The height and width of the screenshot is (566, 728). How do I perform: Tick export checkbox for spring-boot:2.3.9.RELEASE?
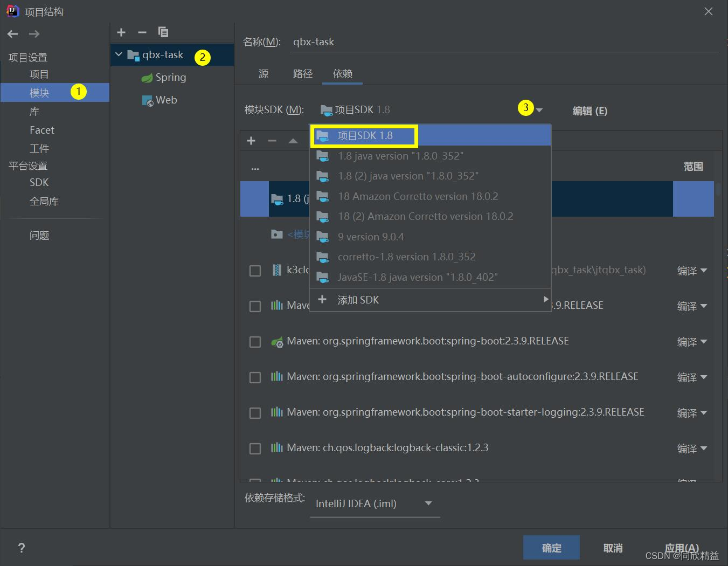coord(255,342)
